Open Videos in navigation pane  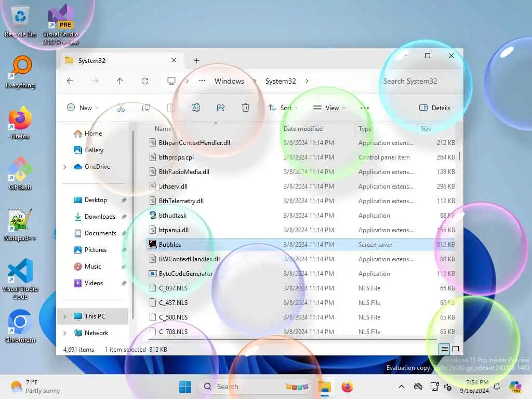(88, 283)
